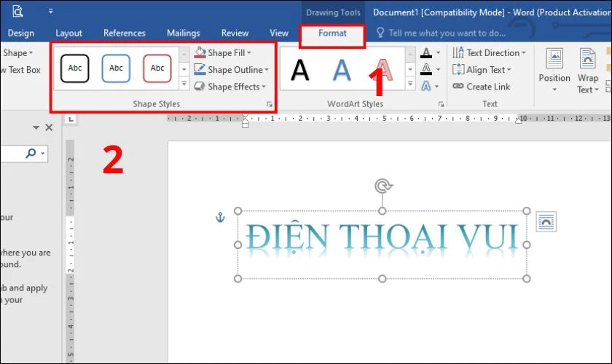The width and height of the screenshot is (612, 364).
Task: Click the Print Preview icon in Quick Access
Action: [17, 12]
